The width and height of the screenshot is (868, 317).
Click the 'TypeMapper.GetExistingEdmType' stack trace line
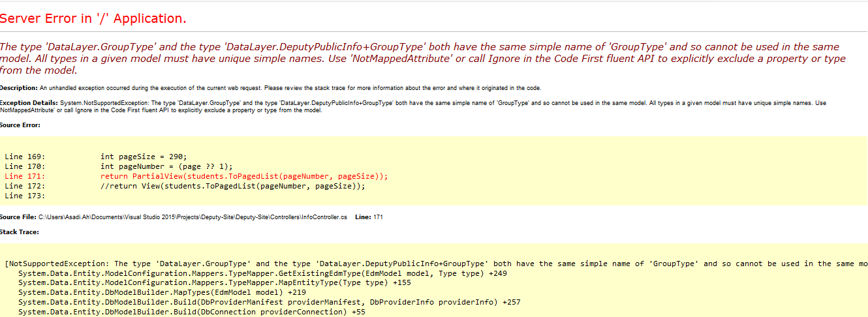coord(261,273)
